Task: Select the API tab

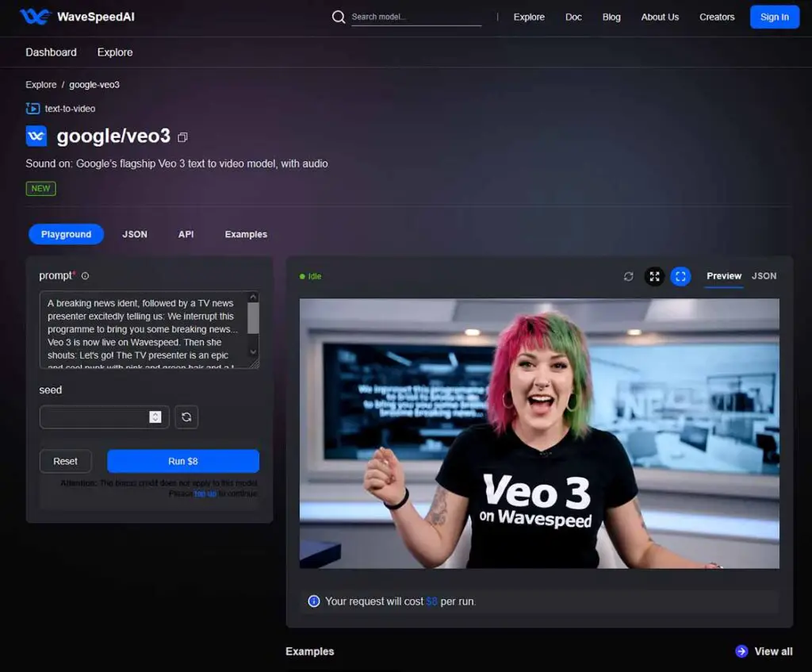Action: point(186,234)
